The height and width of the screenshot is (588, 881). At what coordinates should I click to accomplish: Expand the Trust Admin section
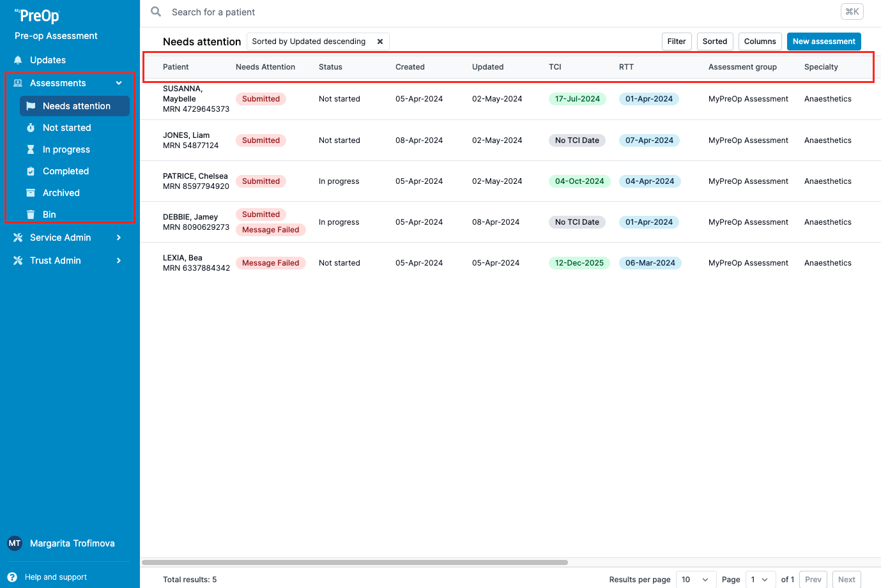(x=119, y=260)
